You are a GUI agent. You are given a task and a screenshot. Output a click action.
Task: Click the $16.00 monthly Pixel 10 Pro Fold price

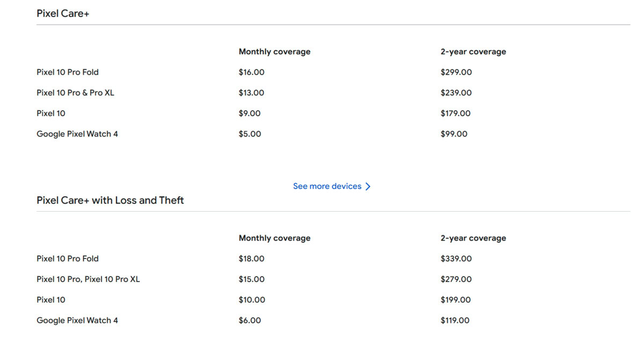point(251,73)
